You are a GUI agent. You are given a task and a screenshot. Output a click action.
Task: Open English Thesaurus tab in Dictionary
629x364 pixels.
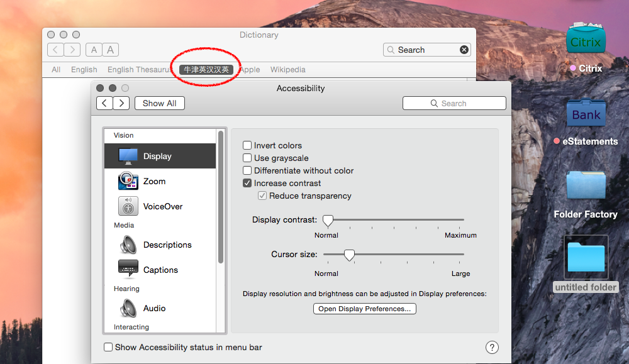139,69
